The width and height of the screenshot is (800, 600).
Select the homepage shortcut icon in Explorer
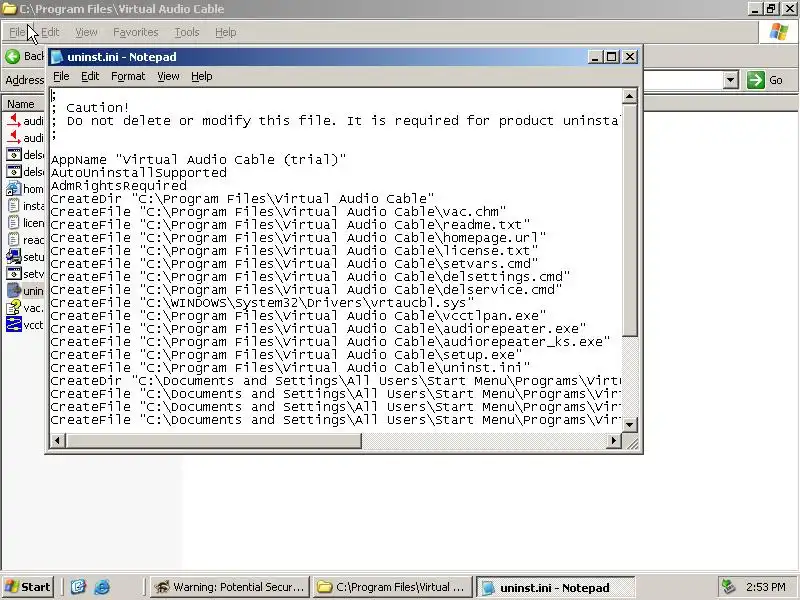14,189
